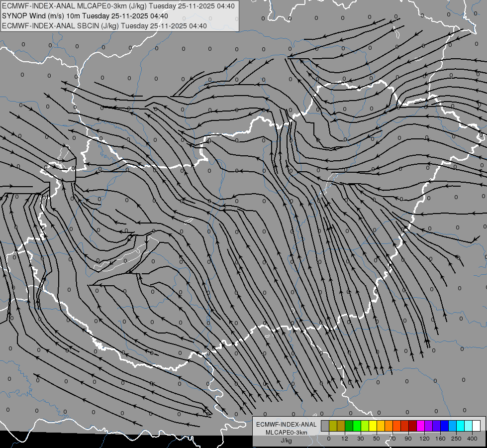Click the SBCIN (J/kg) title line
Viewport: 487px width, 448px height.
click(104, 26)
